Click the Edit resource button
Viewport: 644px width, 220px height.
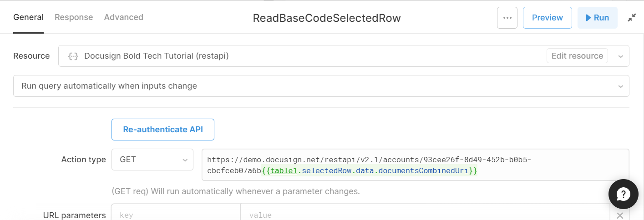pos(577,56)
